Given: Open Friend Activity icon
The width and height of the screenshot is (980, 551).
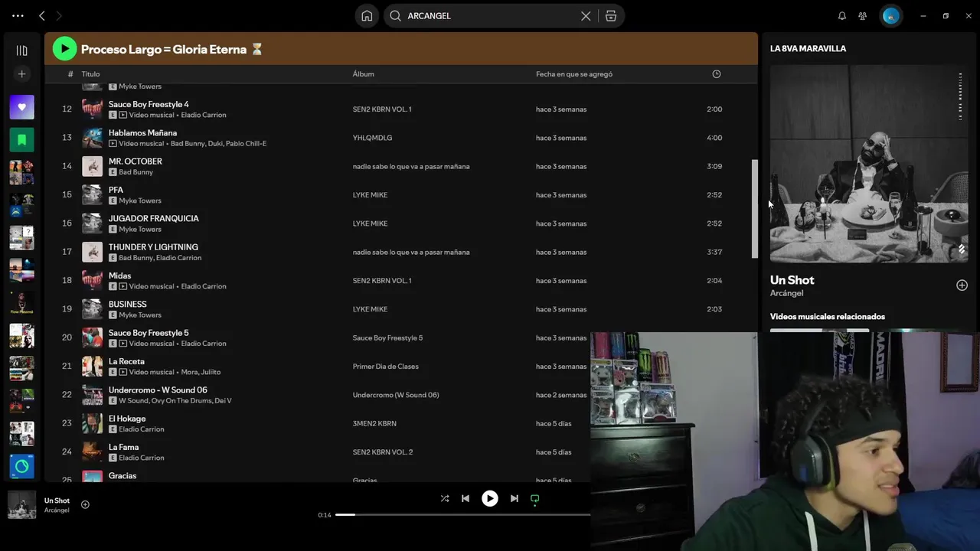Looking at the screenshot, I should point(863,16).
